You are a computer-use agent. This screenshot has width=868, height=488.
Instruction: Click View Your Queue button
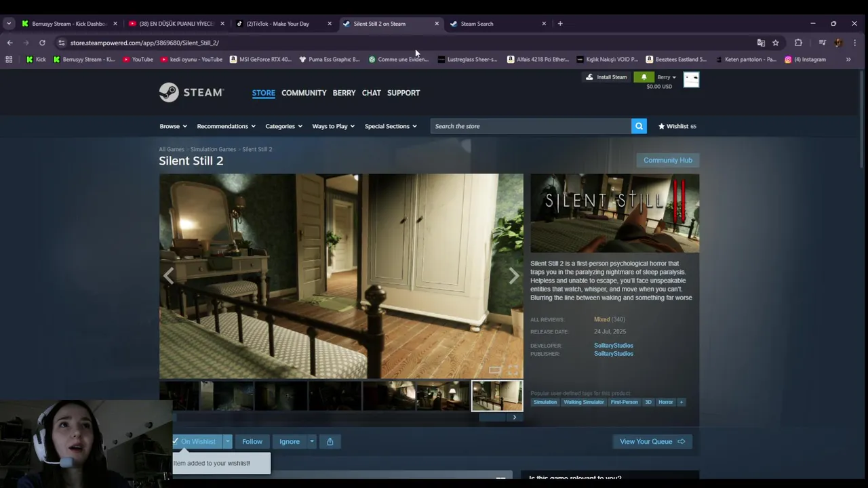pos(652,441)
